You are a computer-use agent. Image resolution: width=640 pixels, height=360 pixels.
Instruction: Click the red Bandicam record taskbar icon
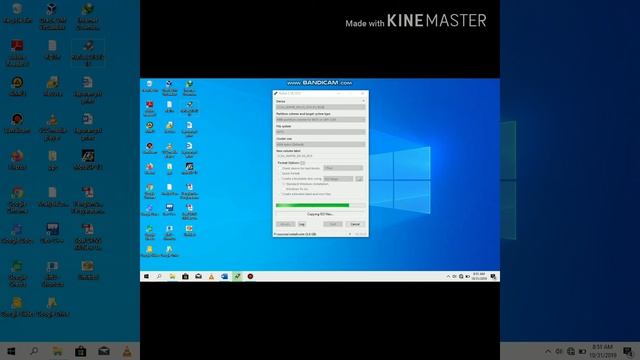pyautogui.click(x=250, y=276)
